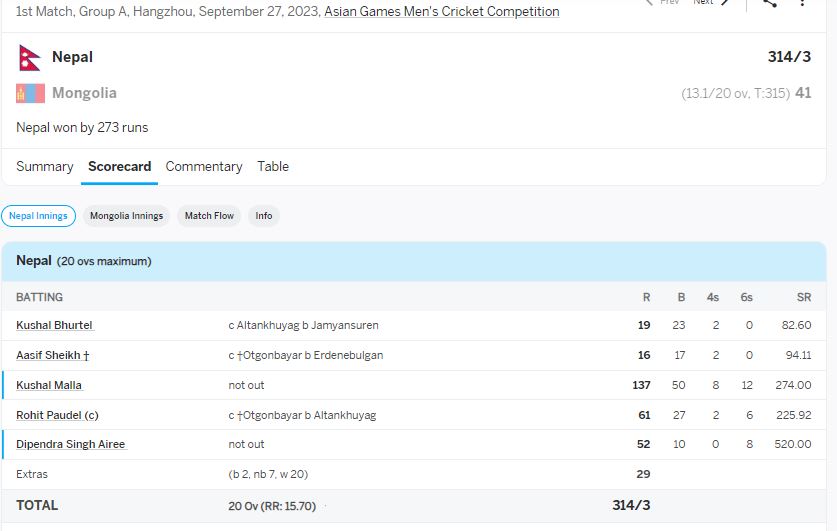Open Kushal Bhurtel's player profile
Viewport: 837px width, 531px height.
(54, 326)
